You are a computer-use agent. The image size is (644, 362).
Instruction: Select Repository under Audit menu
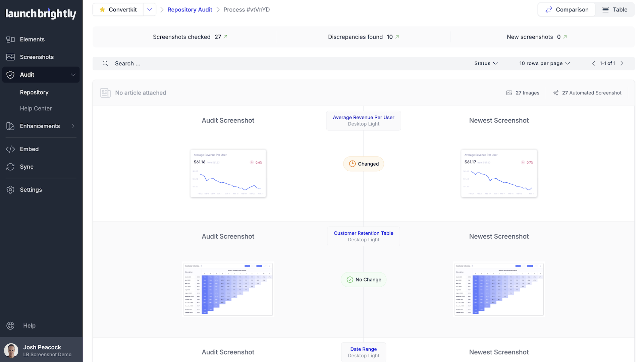[34, 92]
